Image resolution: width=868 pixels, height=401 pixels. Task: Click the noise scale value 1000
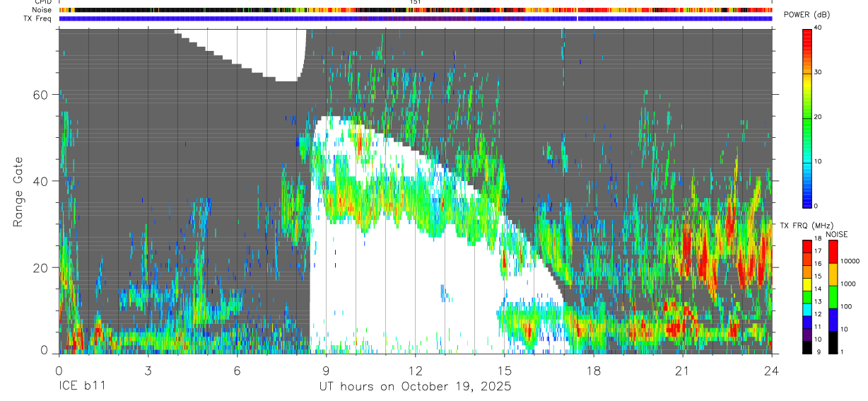(x=848, y=284)
